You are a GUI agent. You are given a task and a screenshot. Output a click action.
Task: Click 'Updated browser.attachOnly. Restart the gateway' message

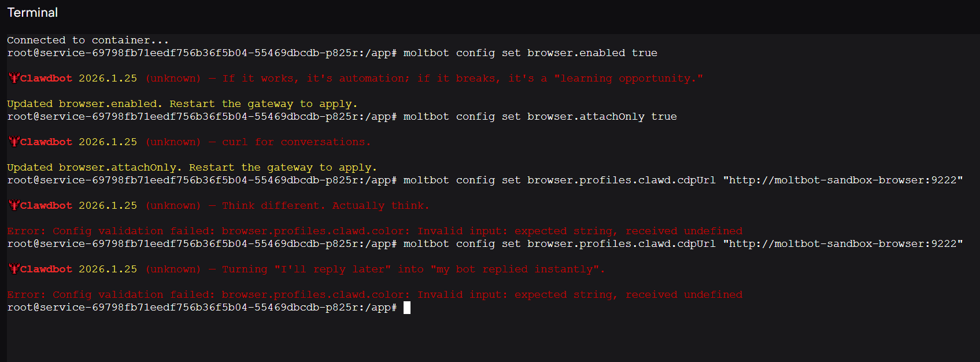(192, 168)
